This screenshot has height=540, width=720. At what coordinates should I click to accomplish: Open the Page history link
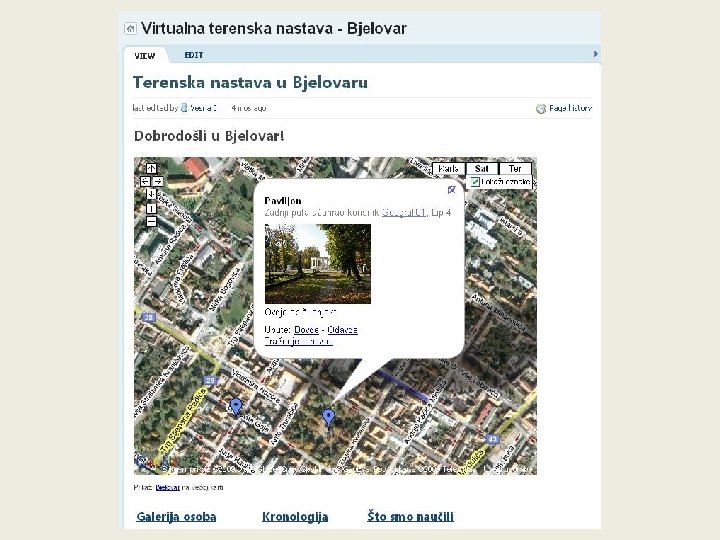point(570,108)
